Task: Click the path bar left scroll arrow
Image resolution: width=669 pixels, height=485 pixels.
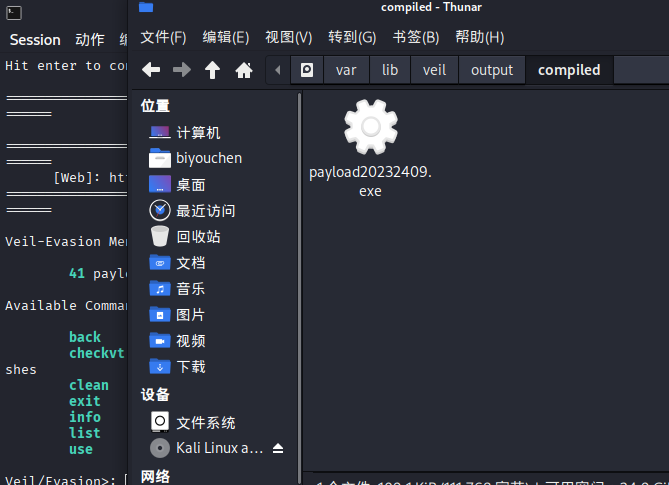Action: pyautogui.click(x=278, y=70)
